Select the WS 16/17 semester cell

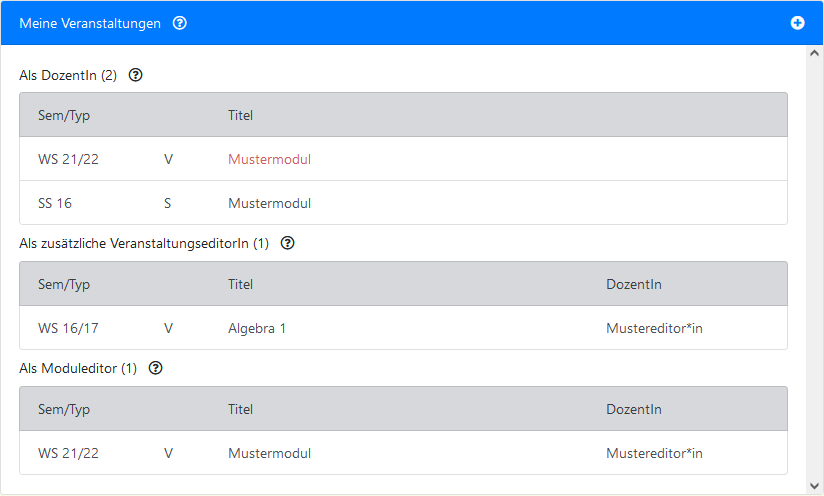pyautogui.click(x=68, y=328)
